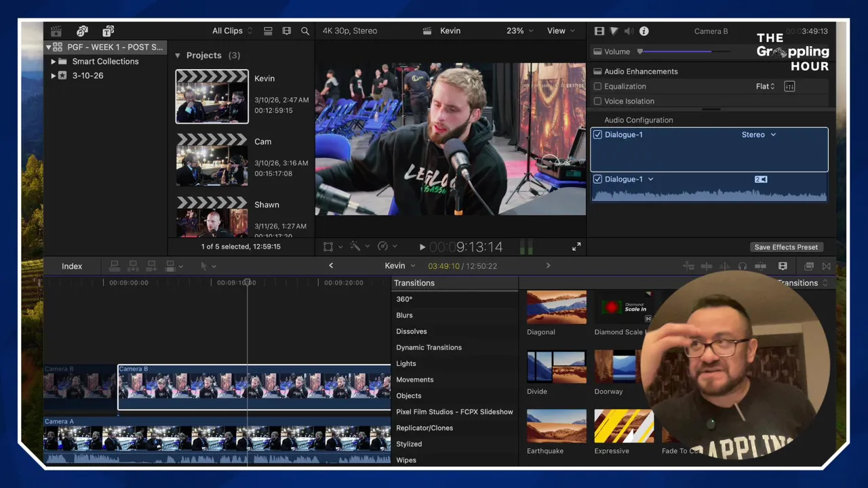Switch to Audio inspector speaker icon
Screen dimensions: 868x488
pyautogui.click(x=629, y=31)
